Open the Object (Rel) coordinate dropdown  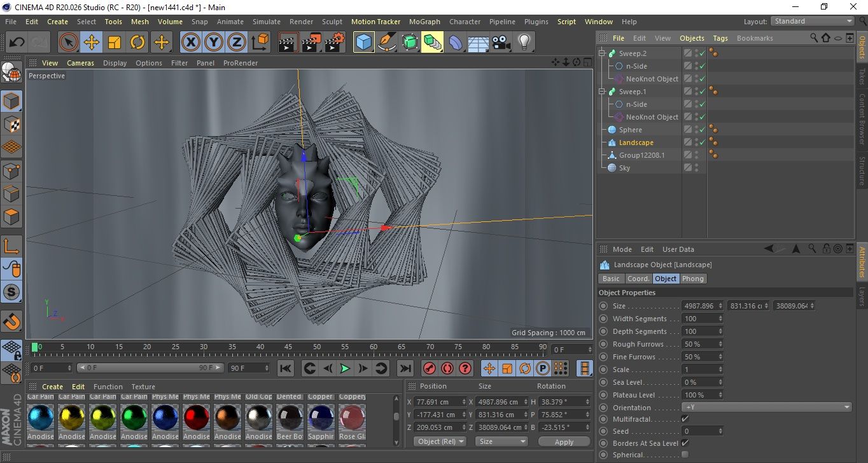tap(440, 441)
